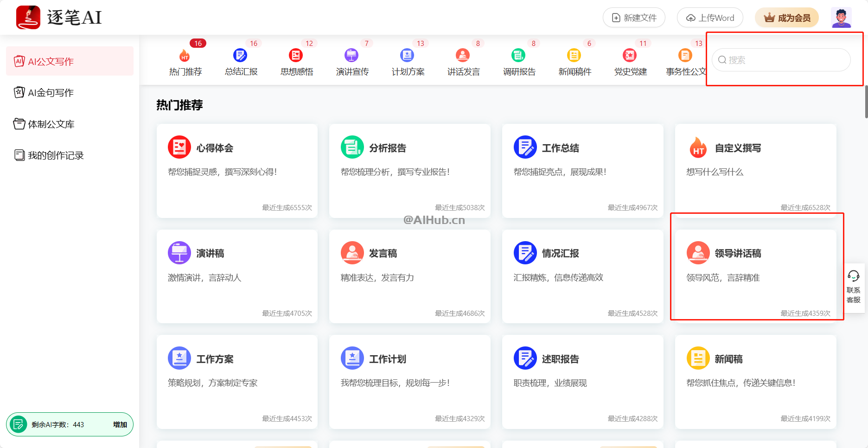Open the 工作总结 card icon
Screen dimensions: 868x448
pyautogui.click(x=525, y=147)
